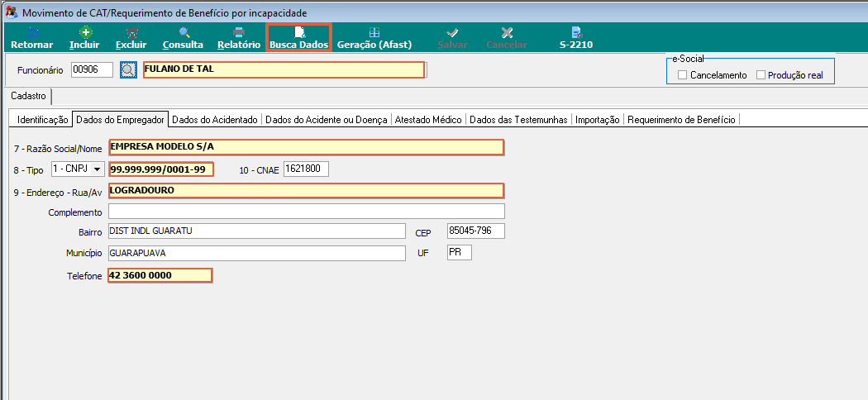
Task: Click the Bairro field DIST INDL GUARATU
Action: click(x=257, y=231)
